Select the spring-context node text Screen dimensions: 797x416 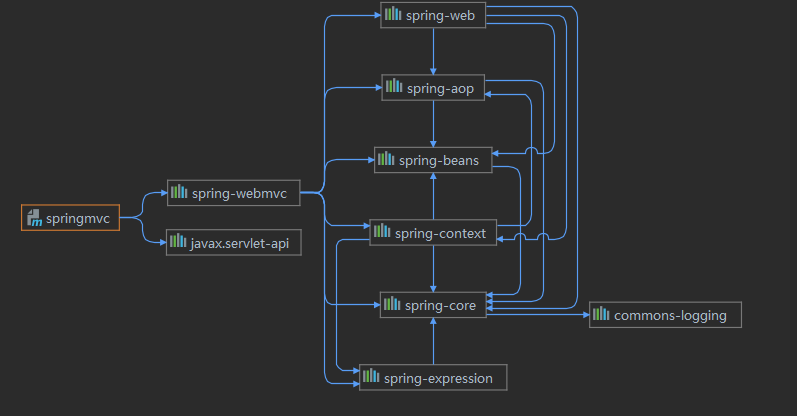pyautogui.click(x=440, y=233)
